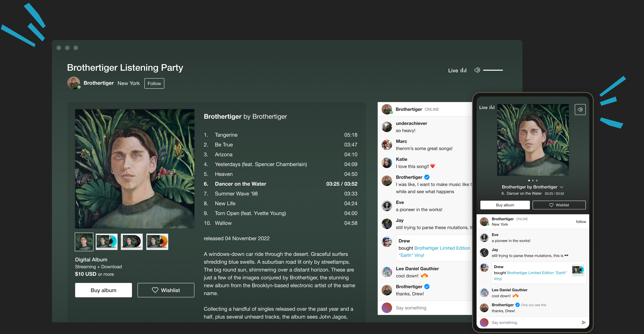Play track 2 Be True

280,145
